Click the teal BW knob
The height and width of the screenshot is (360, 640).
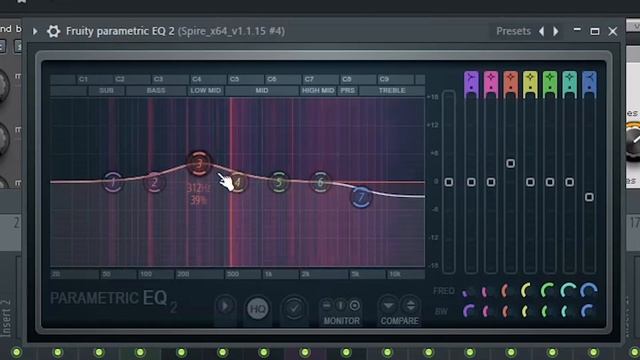[x=568, y=311]
